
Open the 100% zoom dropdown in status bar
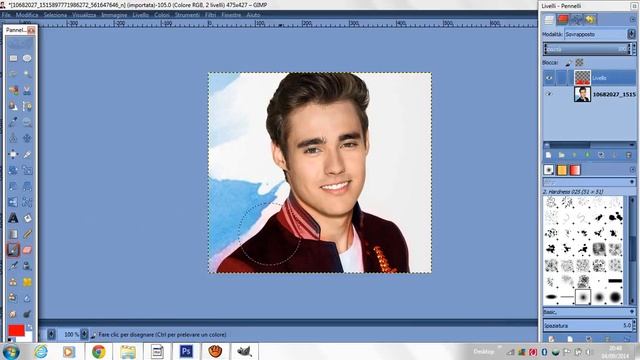(84, 334)
